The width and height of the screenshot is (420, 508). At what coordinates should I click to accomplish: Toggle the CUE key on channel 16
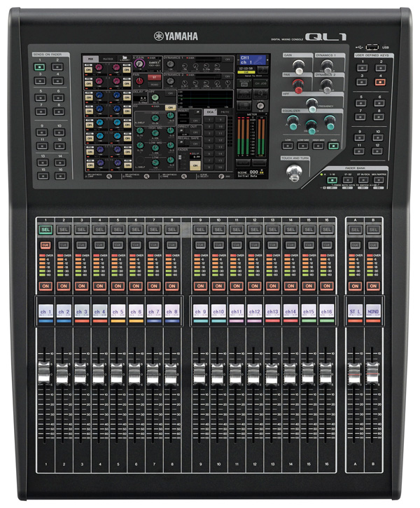[327, 245]
